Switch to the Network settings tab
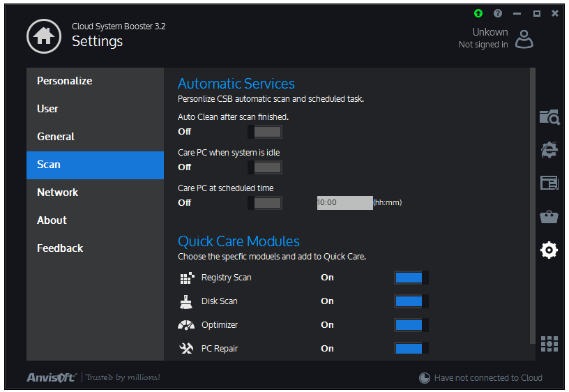 pyautogui.click(x=58, y=193)
